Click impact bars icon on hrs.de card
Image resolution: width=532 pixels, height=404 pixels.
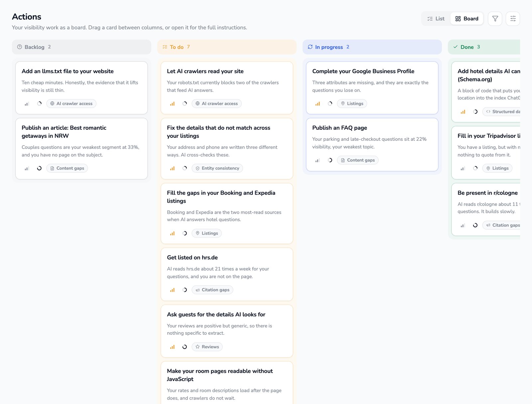click(172, 290)
